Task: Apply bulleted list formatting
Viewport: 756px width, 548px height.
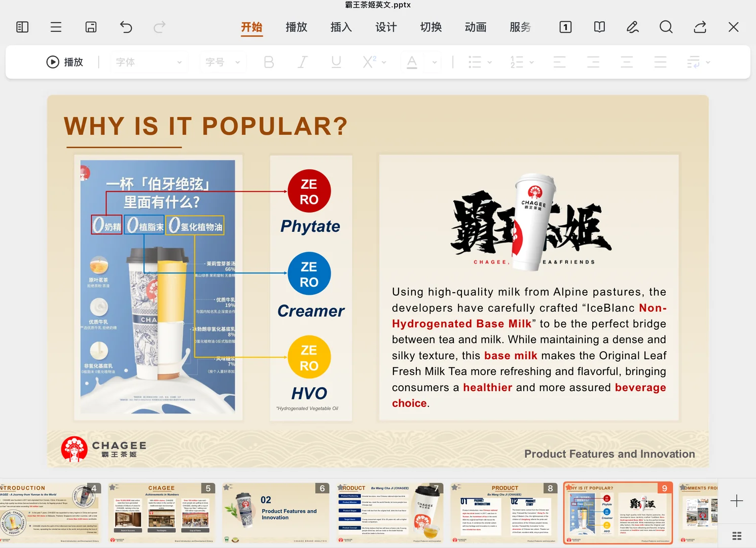Action: click(475, 62)
